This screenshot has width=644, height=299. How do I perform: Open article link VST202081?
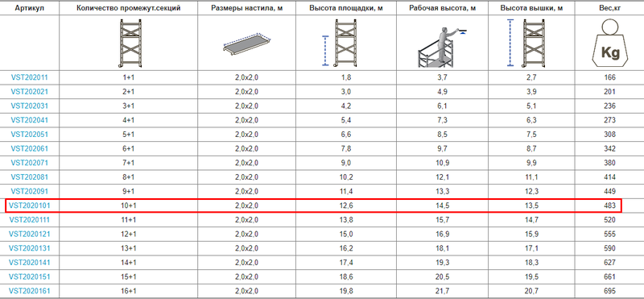pos(30,177)
